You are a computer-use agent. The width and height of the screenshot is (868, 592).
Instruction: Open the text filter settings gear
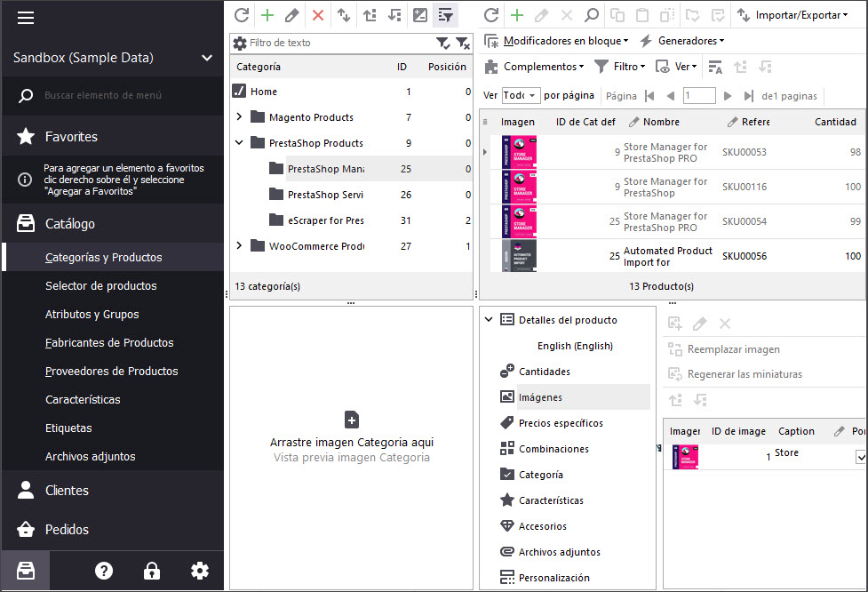pos(240,43)
